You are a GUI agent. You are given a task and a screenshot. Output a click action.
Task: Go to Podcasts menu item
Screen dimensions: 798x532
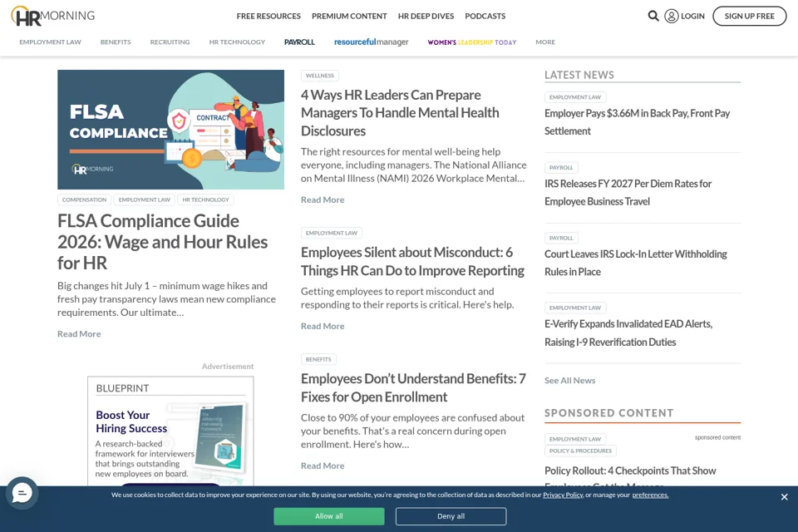click(485, 17)
